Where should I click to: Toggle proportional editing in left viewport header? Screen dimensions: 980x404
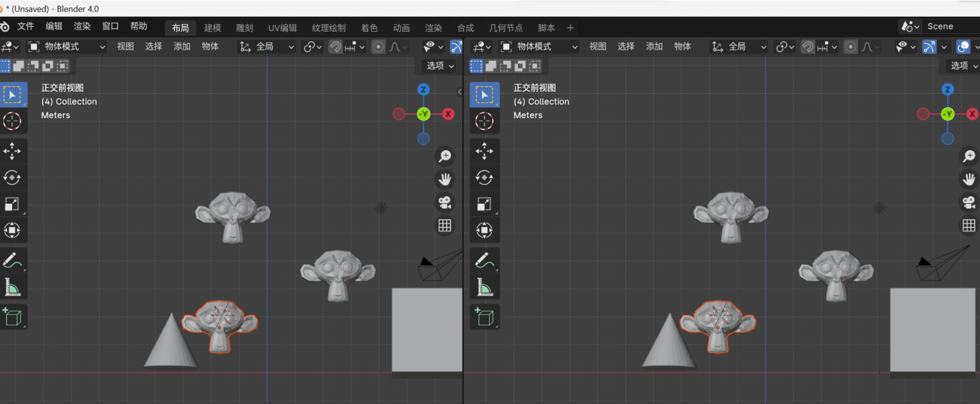coord(378,47)
